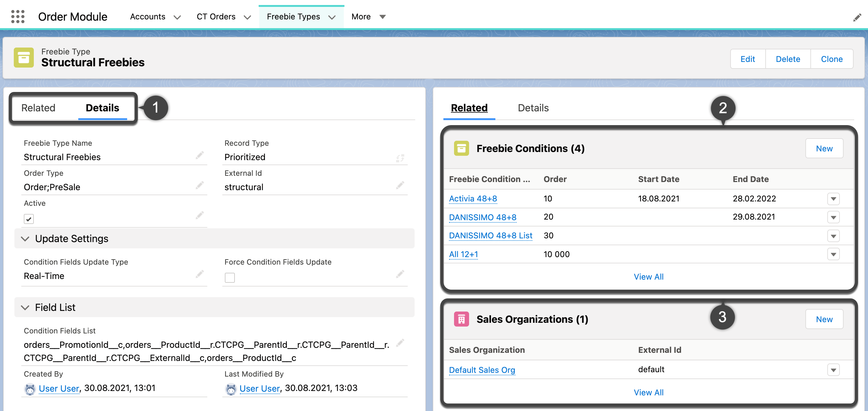Edit the Freebie Type Name pencil icon
Viewport: 868px width, 411px height.
[199, 155]
